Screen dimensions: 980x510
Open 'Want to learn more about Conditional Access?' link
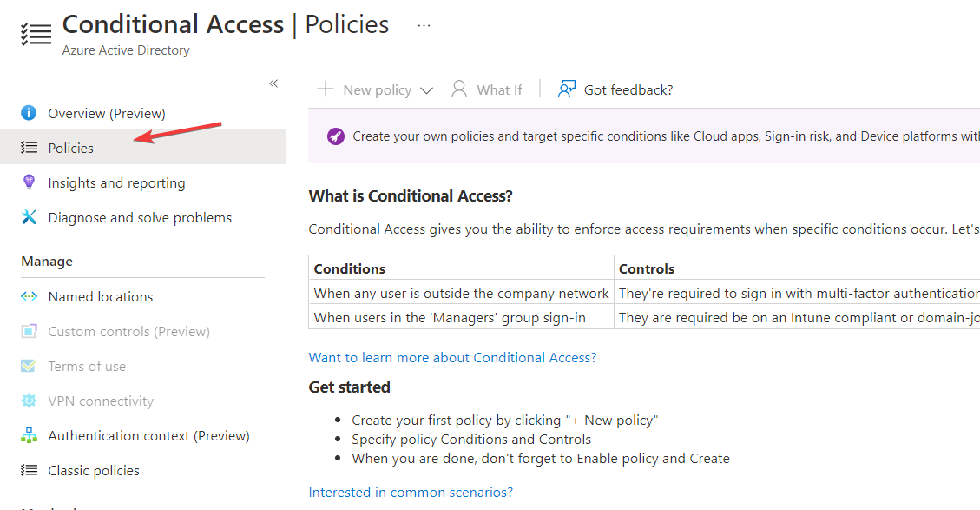pos(452,357)
